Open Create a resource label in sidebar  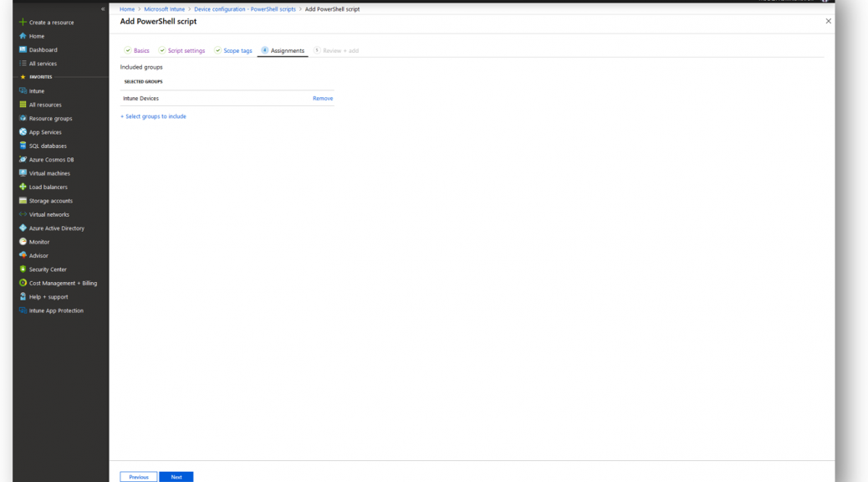point(52,22)
